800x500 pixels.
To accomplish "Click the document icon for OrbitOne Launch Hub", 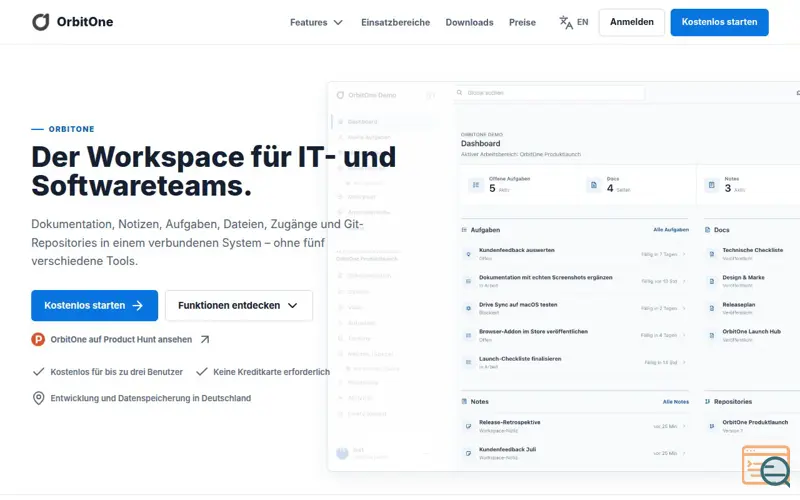I will click(x=711, y=335).
